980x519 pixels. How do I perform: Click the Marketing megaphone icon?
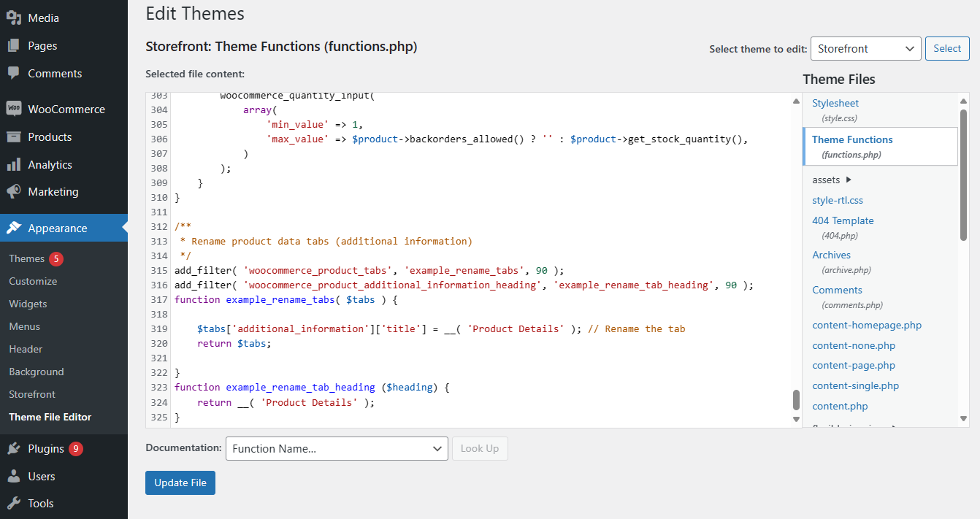point(14,191)
